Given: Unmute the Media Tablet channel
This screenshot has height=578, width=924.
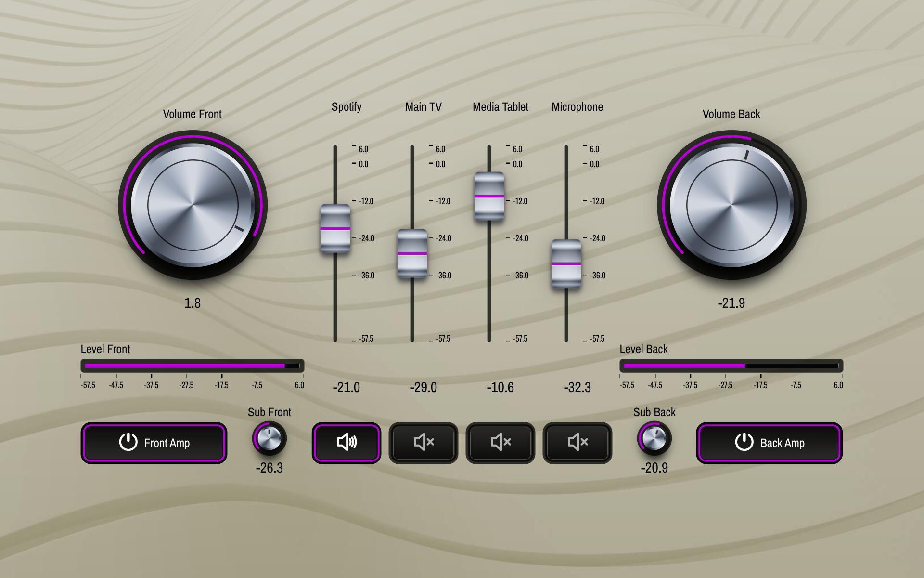Looking at the screenshot, I should 500,443.
